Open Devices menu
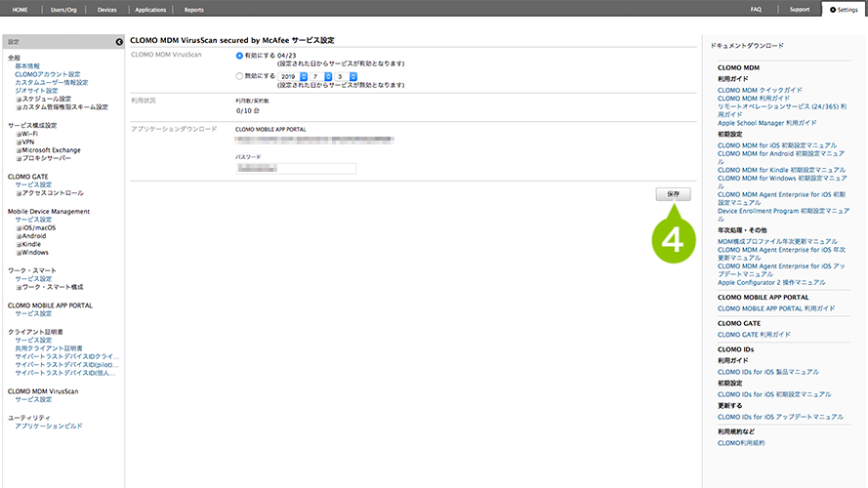Image resolution: width=868 pixels, height=488 pixels. coord(106,10)
